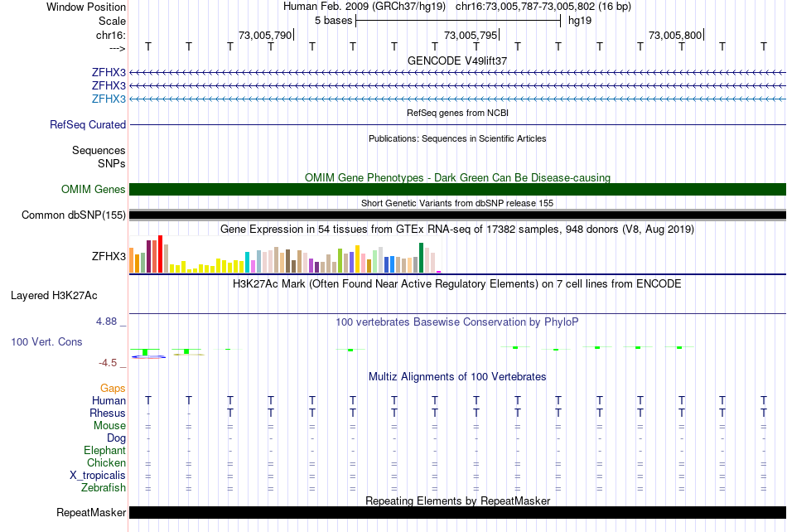Select the 'Zebrafish' species label
This screenshot has width=787, height=532.
coord(104,487)
